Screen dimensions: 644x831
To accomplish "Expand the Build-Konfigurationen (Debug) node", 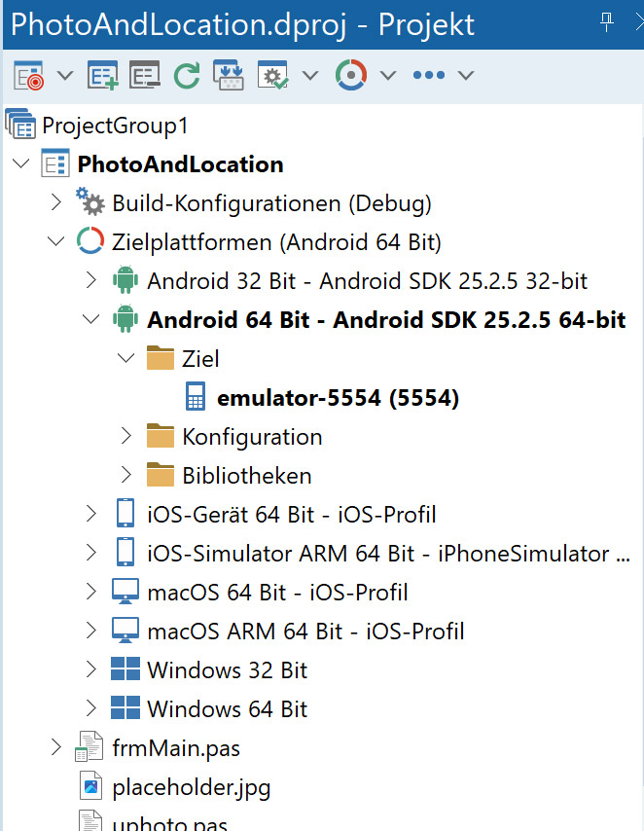I will pos(56,201).
